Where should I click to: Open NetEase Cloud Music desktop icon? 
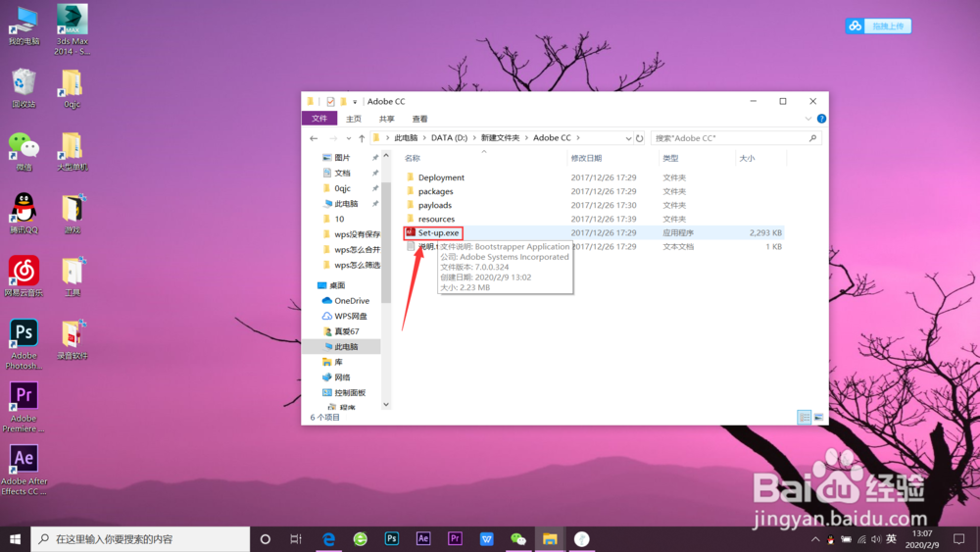click(24, 276)
